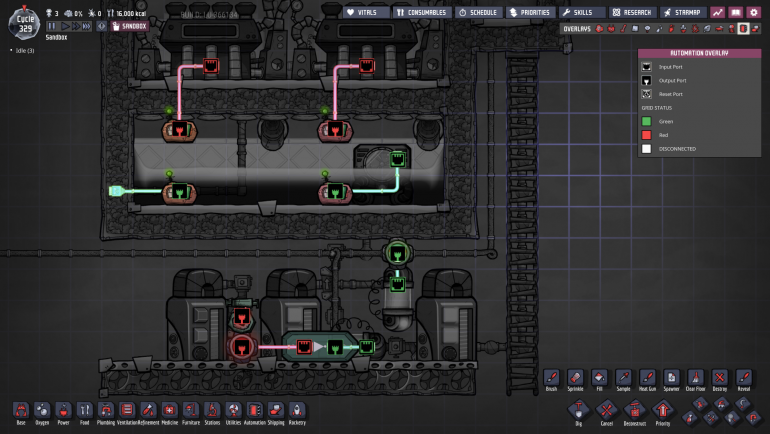
Task: Select the Priority tool
Action: point(662,410)
